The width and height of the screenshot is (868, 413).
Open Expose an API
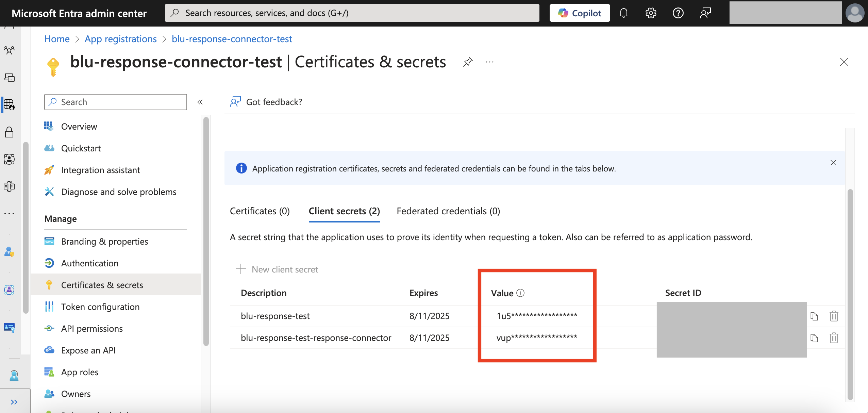[116, 350]
